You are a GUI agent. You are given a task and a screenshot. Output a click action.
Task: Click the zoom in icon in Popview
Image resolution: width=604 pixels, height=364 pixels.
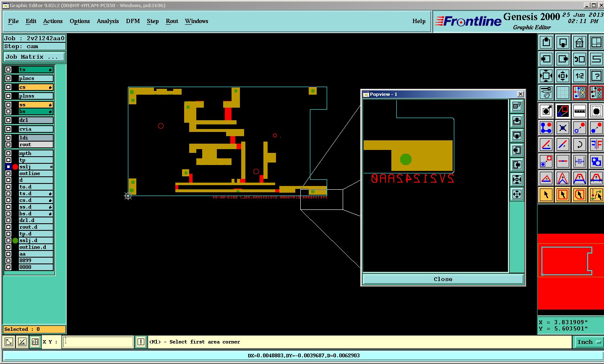click(x=517, y=180)
